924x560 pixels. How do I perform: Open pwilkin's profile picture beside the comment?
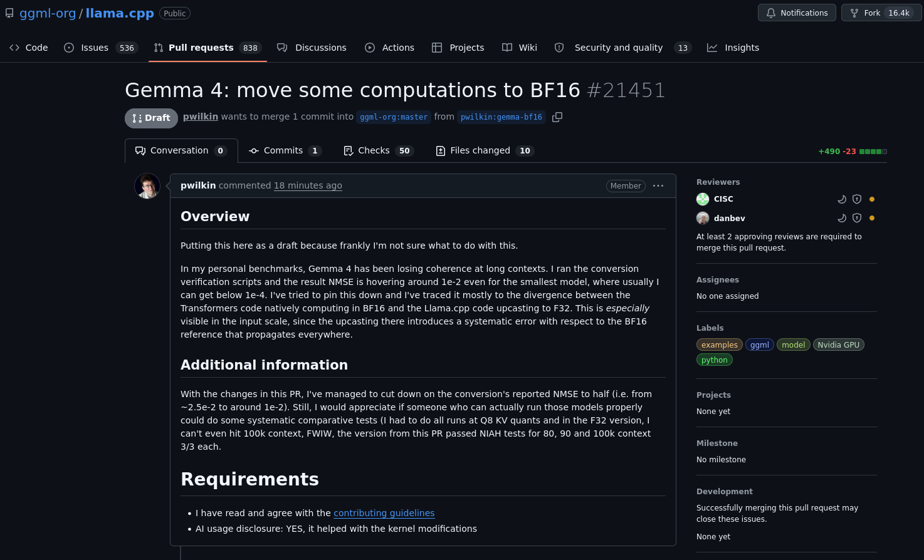click(x=147, y=186)
